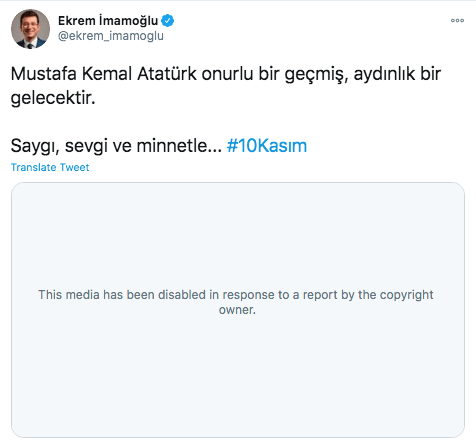This screenshot has height=446, width=476.
Task: Open Ekrem İmamoğlu's profile avatar photo
Action: (30, 29)
